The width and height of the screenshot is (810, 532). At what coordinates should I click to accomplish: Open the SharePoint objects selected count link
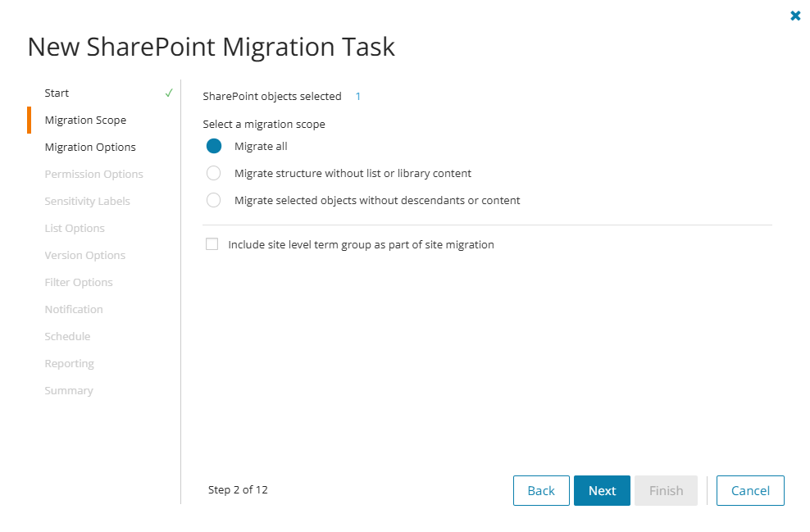358,96
